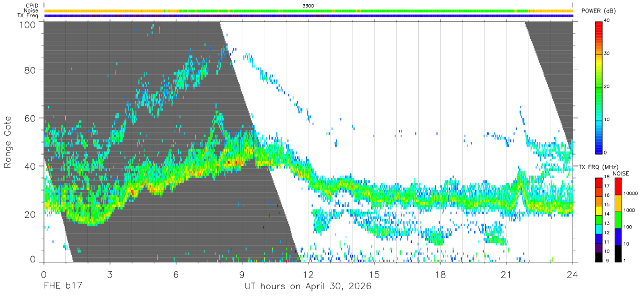
Task: Click the 'TX Freq' row label
Action: (29, 16)
